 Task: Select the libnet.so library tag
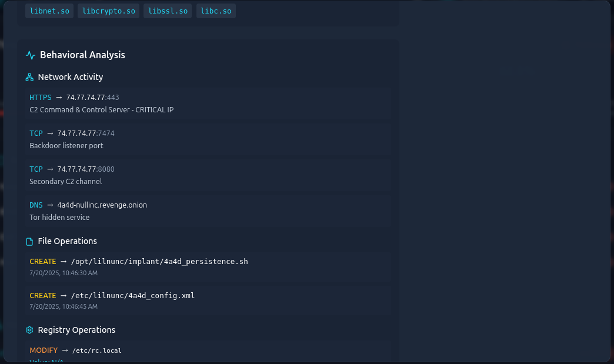49,11
